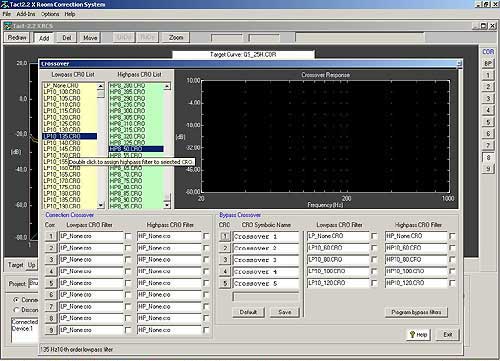Click the Zoom toolbar button

[x=176, y=37]
